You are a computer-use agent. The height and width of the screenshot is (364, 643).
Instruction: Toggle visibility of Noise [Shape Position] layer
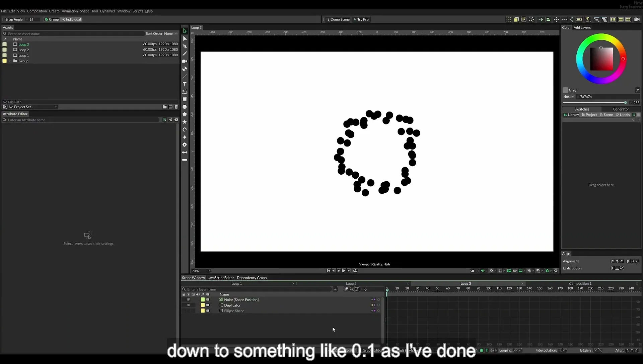(x=188, y=300)
